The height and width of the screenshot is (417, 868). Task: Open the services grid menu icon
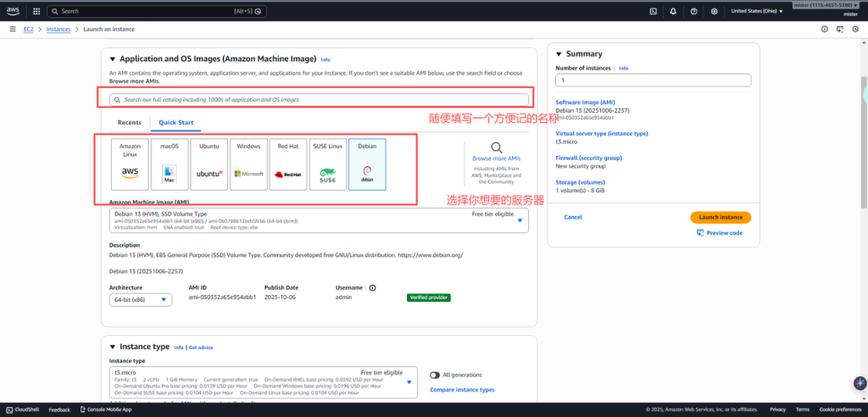point(36,11)
